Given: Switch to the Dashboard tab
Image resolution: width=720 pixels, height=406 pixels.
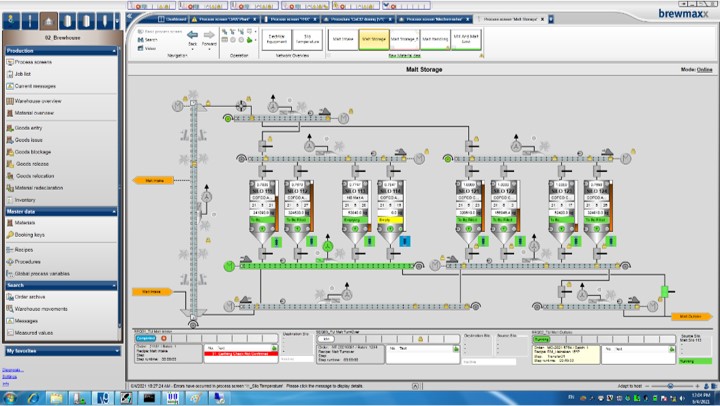Looking at the screenshot, I should click(176, 18).
